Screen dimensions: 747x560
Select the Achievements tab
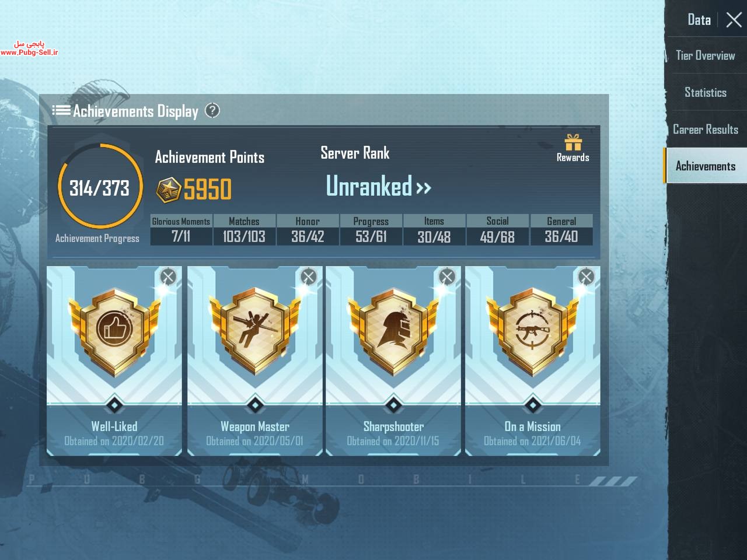706,166
